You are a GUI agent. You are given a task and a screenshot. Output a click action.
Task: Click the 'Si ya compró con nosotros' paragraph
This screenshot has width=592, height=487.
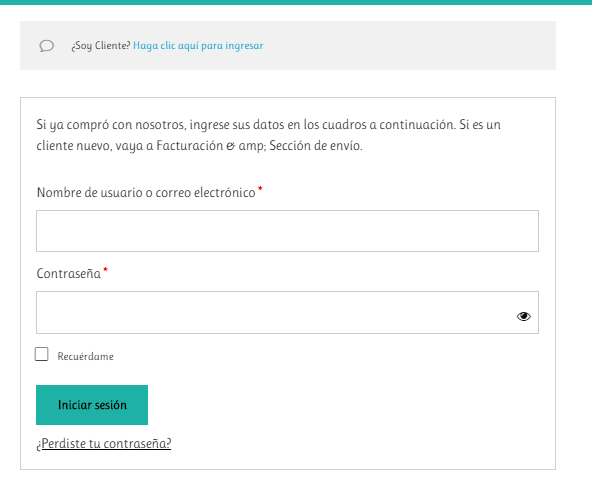click(x=268, y=135)
